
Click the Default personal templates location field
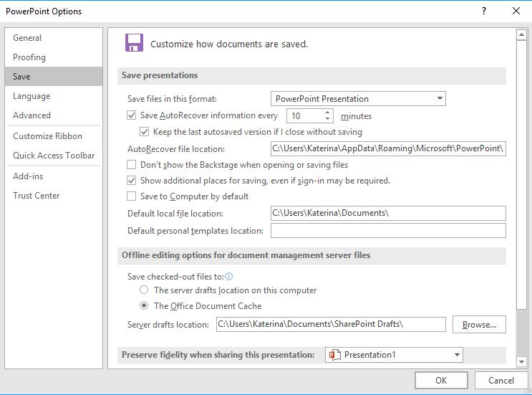(x=388, y=231)
